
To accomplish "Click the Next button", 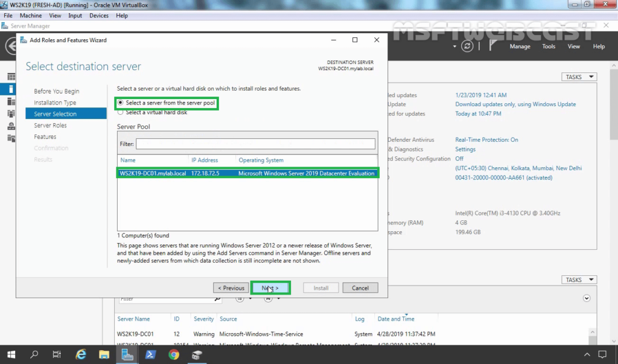I will point(270,288).
